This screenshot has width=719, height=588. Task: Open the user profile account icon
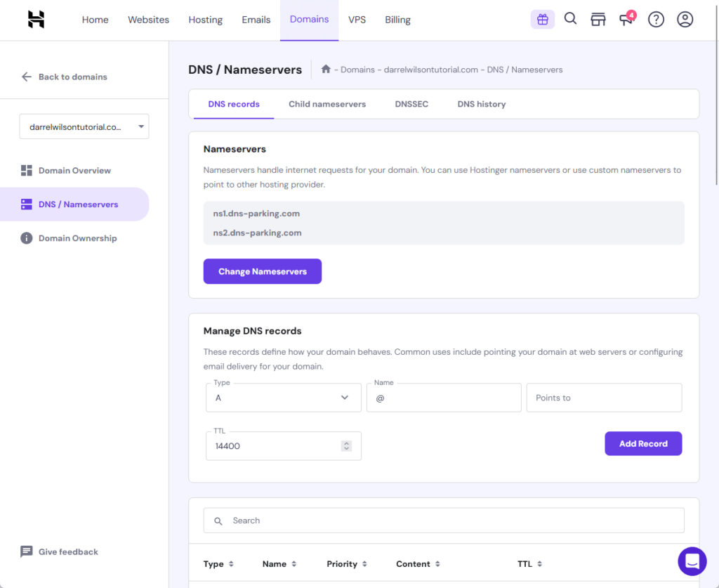(x=685, y=19)
